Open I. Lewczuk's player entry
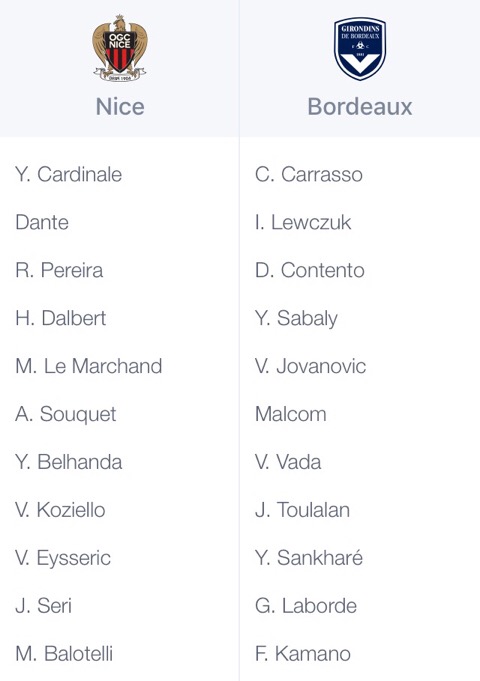 point(303,222)
